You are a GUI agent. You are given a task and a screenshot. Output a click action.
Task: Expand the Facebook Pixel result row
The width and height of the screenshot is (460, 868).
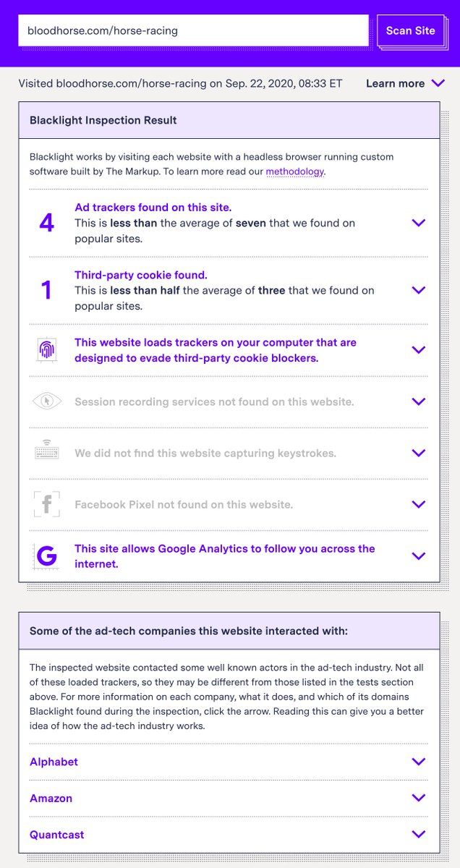418,504
